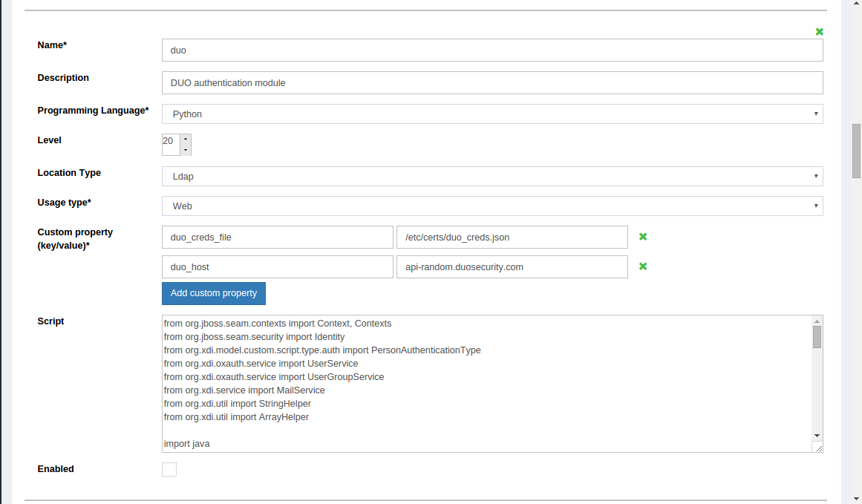Click the Name input containing duo
Image resolution: width=862 pixels, height=504 pixels.
pyautogui.click(x=492, y=50)
